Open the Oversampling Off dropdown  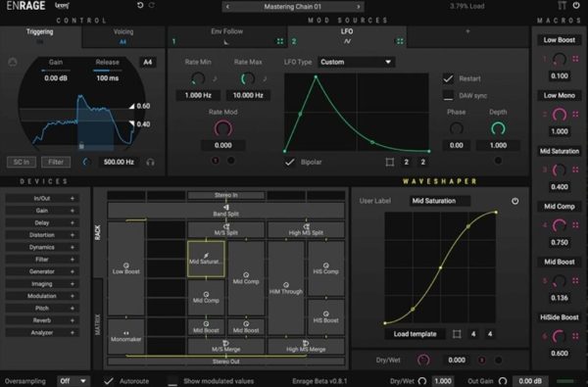(x=73, y=381)
